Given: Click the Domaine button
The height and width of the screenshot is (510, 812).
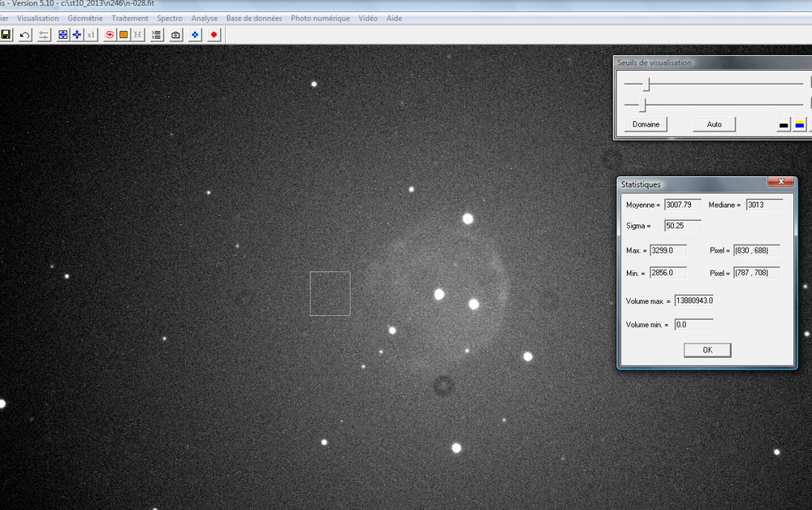Looking at the screenshot, I should [x=646, y=124].
